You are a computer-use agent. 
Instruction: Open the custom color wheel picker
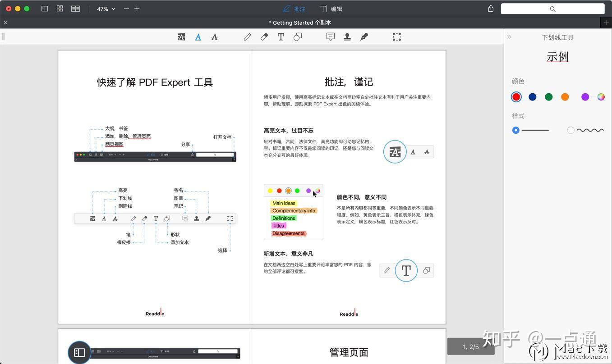click(601, 97)
